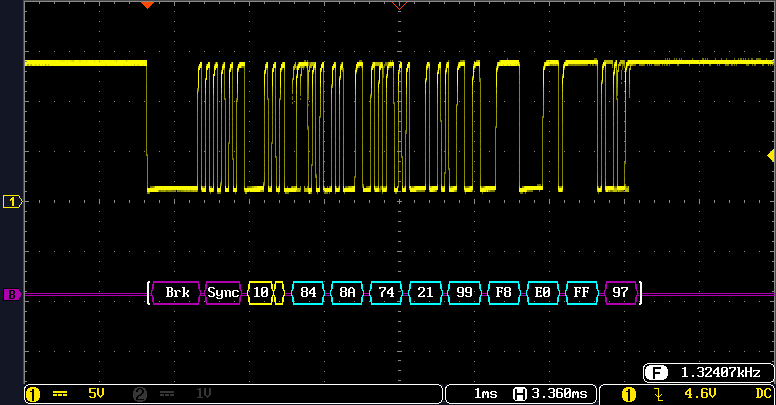This screenshot has height=405, width=776.
Task: Click the center horizontal position marker at top
Action: (x=399, y=5)
